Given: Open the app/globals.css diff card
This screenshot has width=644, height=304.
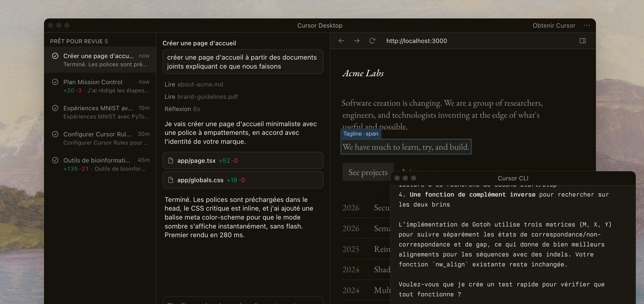Looking at the screenshot, I should click(243, 180).
